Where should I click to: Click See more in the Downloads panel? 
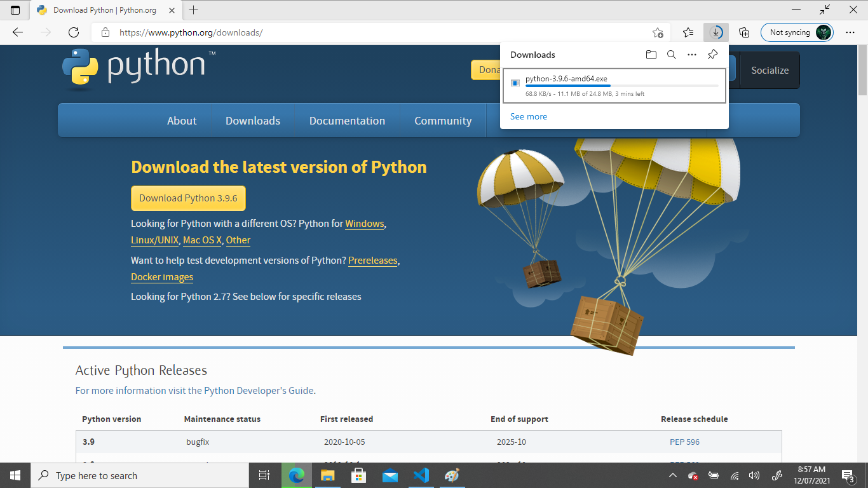point(529,116)
